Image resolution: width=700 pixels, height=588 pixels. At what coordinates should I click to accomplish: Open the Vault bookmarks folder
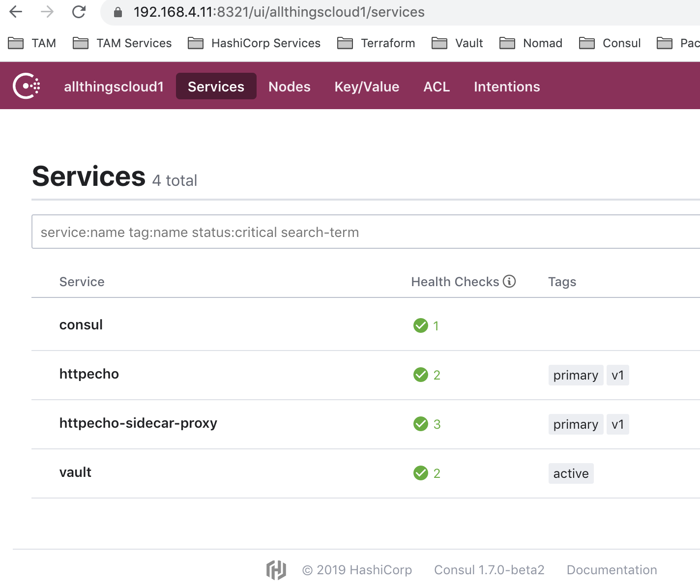tap(457, 43)
